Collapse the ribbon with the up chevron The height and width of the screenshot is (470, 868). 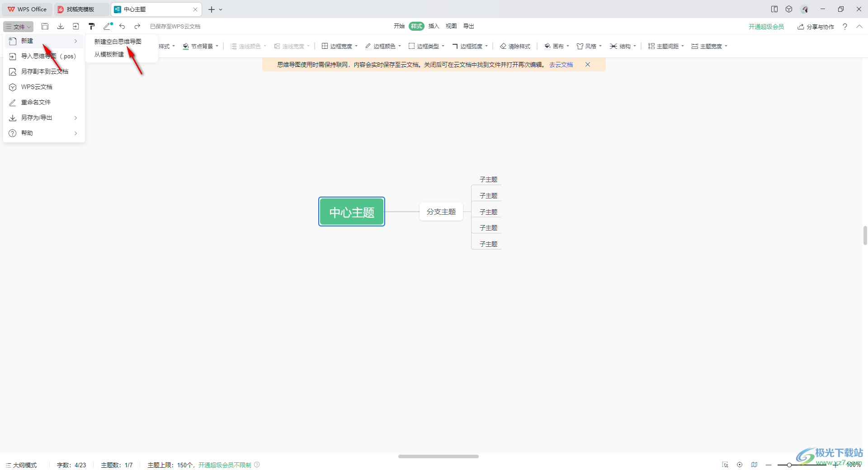tap(859, 27)
